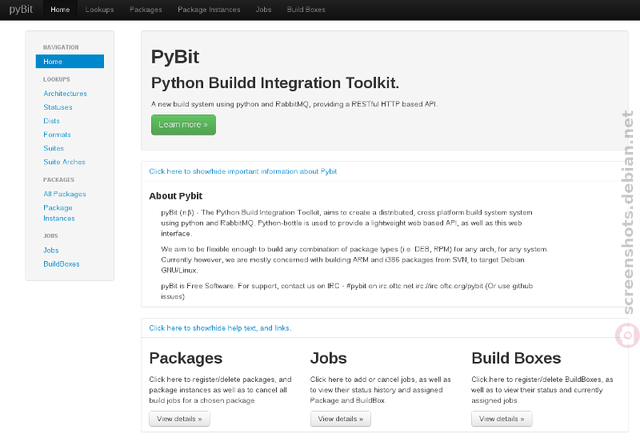This screenshot has height=446, width=640.
Task: Toggle the help text and links section
Action: point(220,328)
